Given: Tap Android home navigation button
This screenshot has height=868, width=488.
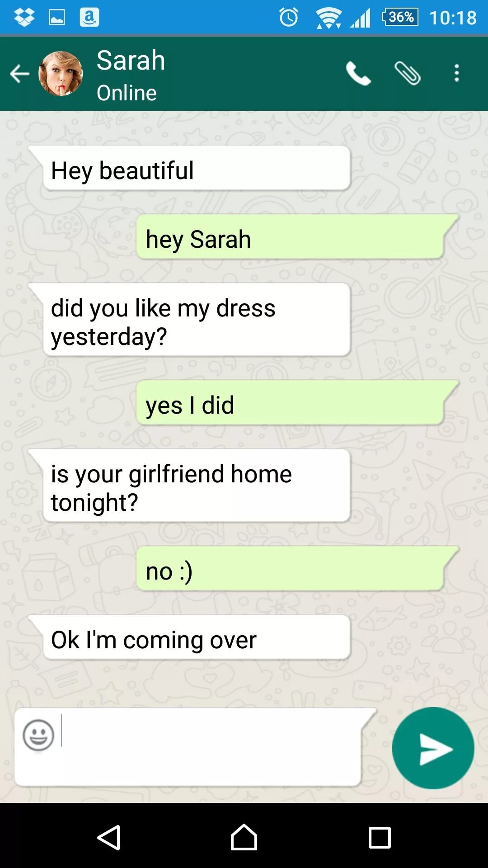Looking at the screenshot, I should click(244, 837).
